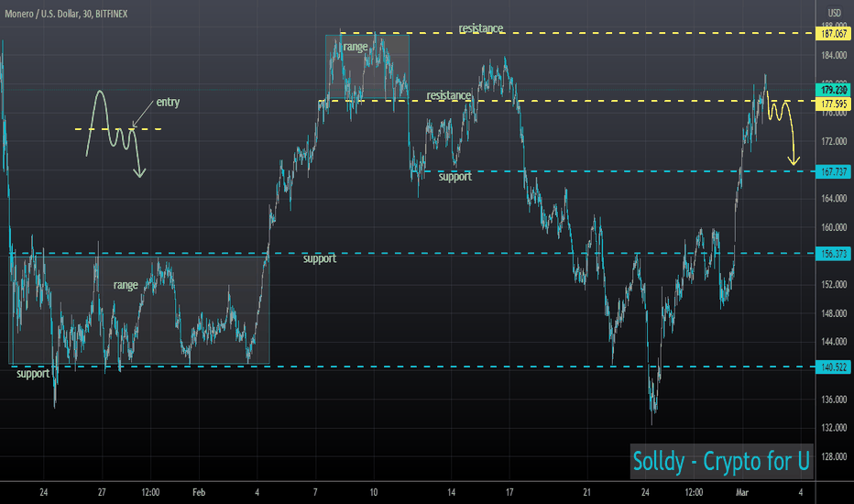Click "support" label under the 140.522 line

click(x=33, y=374)
